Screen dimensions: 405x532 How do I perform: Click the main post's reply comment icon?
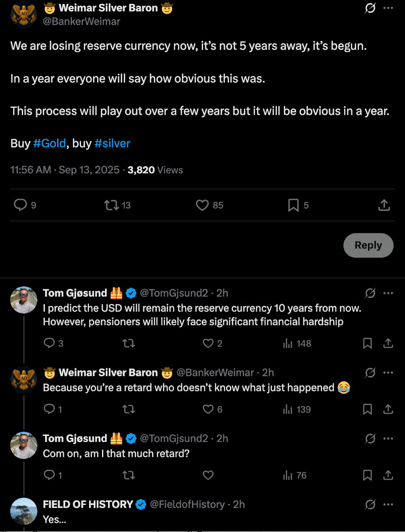[21, 205]
